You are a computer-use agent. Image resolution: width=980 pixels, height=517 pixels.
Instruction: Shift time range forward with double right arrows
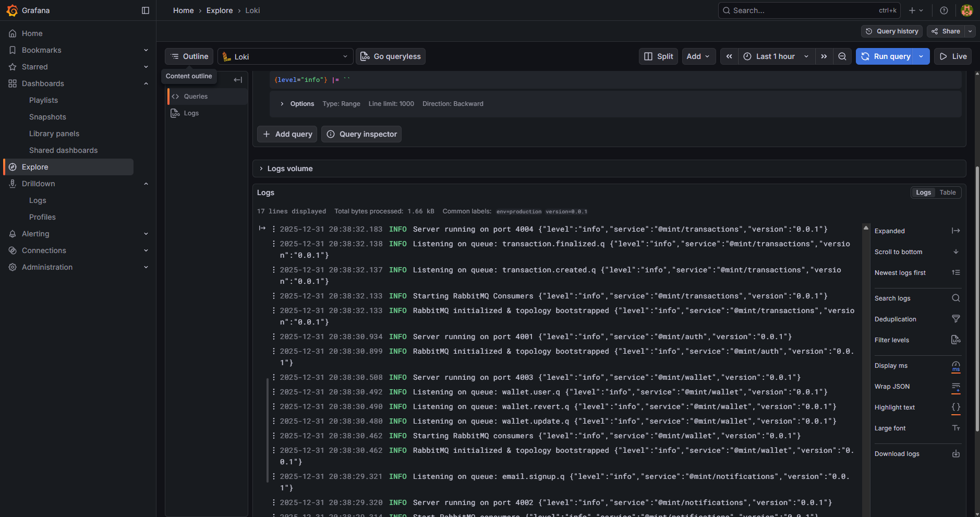(824, 56)
